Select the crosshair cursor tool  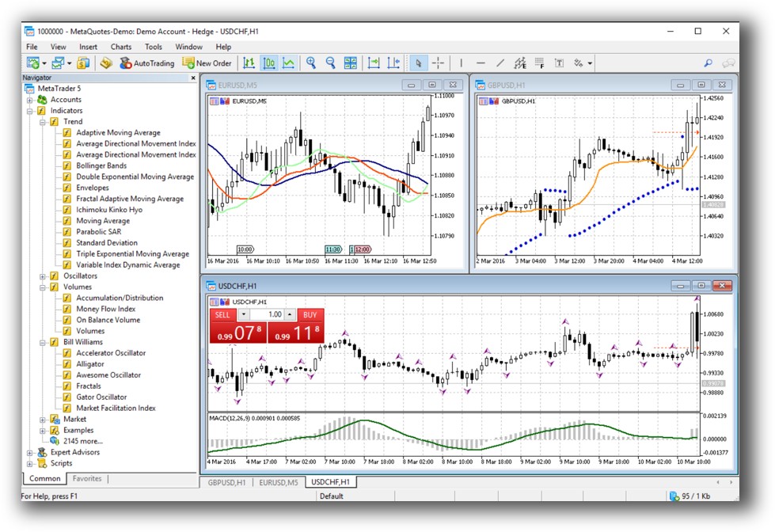[438, 63]
